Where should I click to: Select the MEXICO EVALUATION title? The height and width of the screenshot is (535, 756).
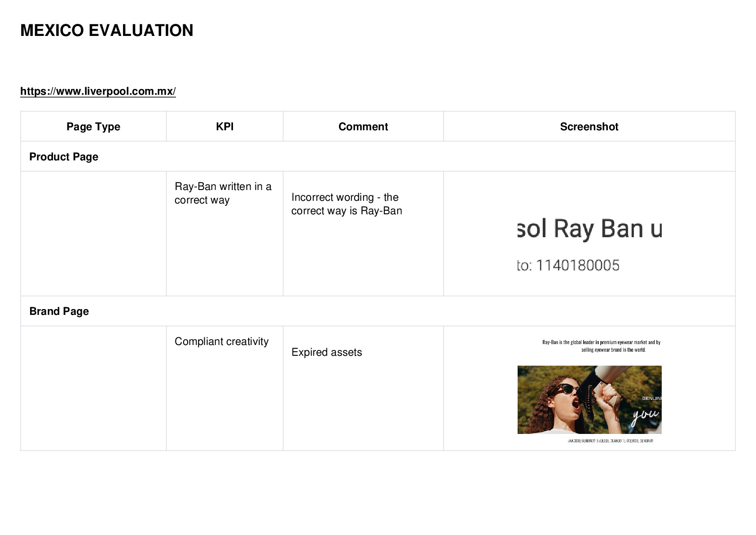pos(107,31)
